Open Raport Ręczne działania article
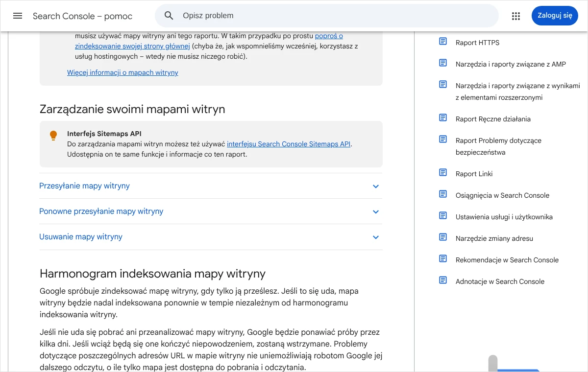 tap(493, 119)
